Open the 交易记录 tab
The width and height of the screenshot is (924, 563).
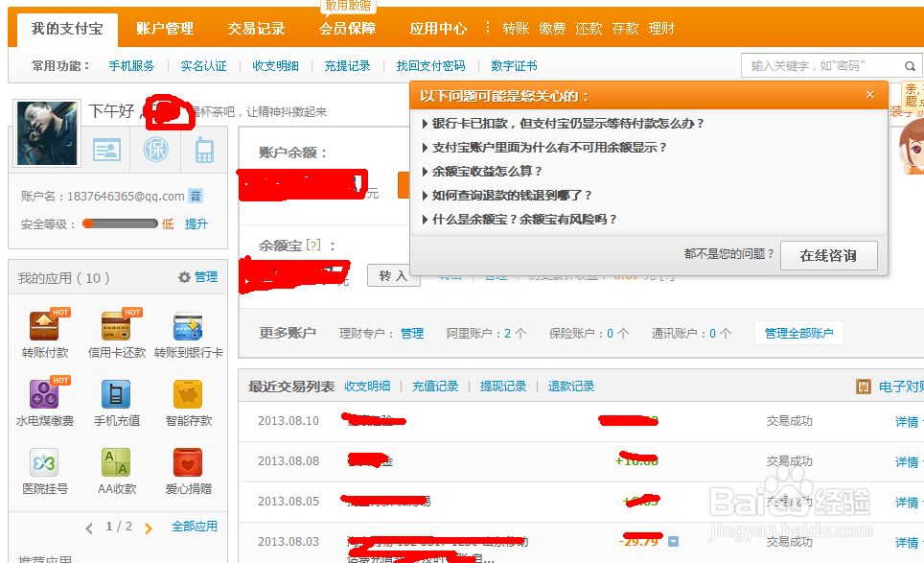pos(256,29)
